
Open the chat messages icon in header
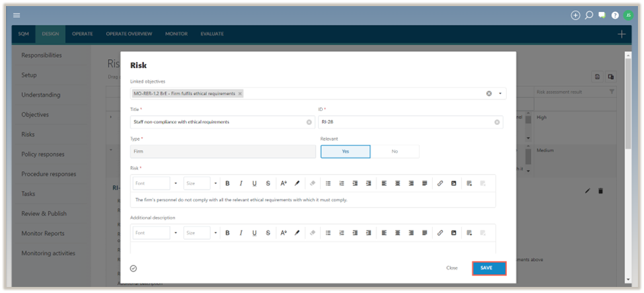coord(602,15)
